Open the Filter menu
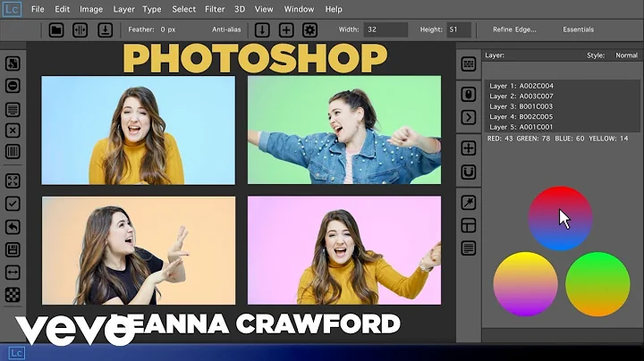This screenshot has width=644, height=361. (215, 9)
